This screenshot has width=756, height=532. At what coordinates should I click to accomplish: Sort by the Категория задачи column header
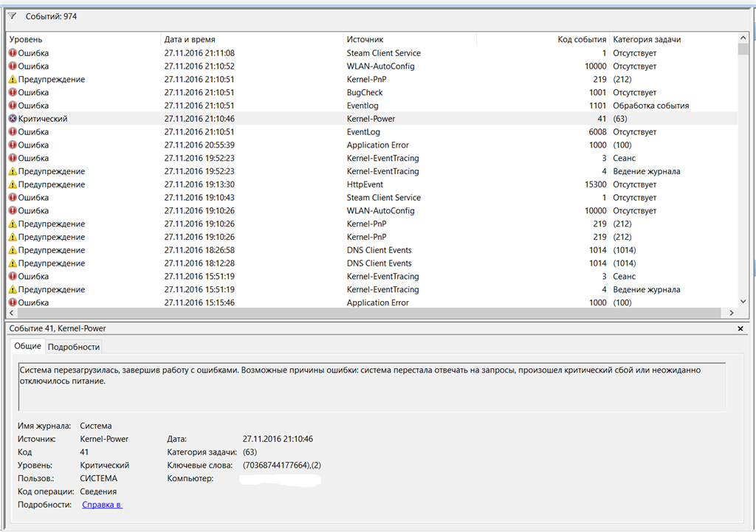pos(673,40)
